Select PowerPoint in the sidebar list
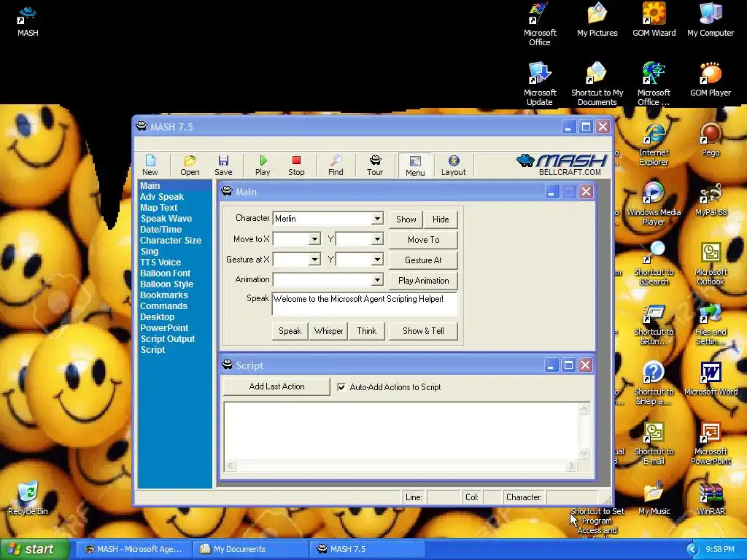This screenshot has width=747, height=560. point(164,328)
